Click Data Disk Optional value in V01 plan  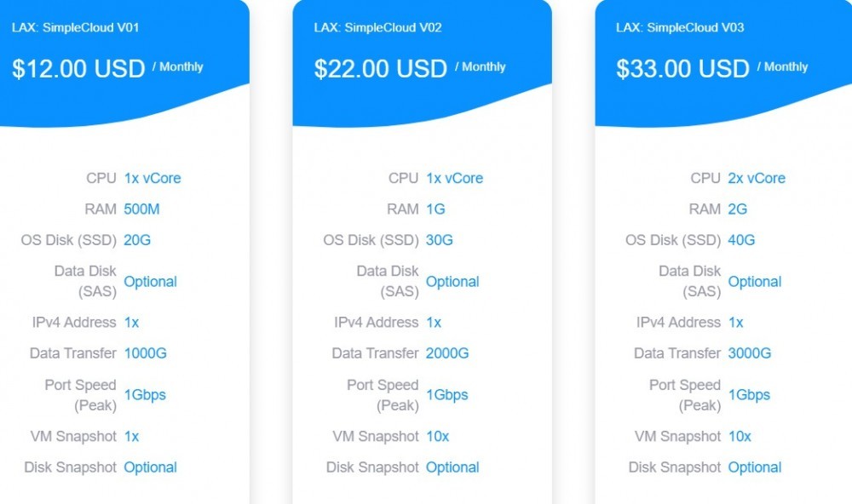tap(150, 282)
